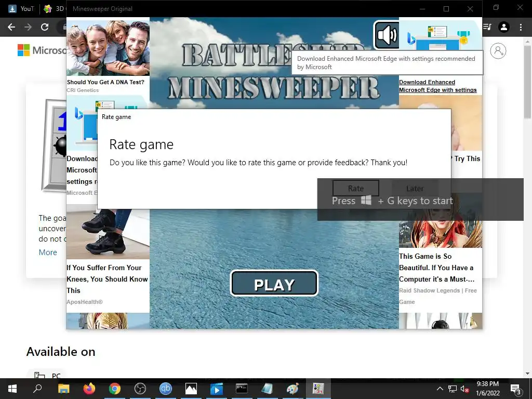Image resolution: width=532 pixels, height=399 pixels.
Task: Open the notification center icon
Action: point(515,389)
